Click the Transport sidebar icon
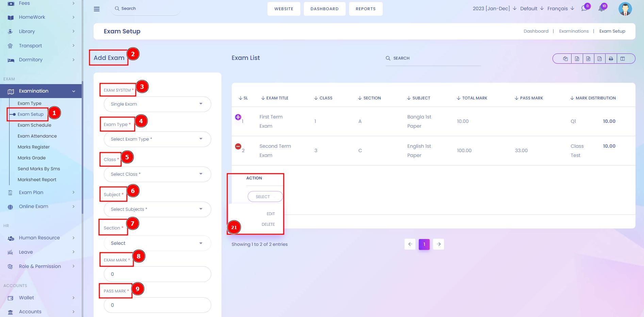The width and height of the screenshot is (644, 317). 11,46
